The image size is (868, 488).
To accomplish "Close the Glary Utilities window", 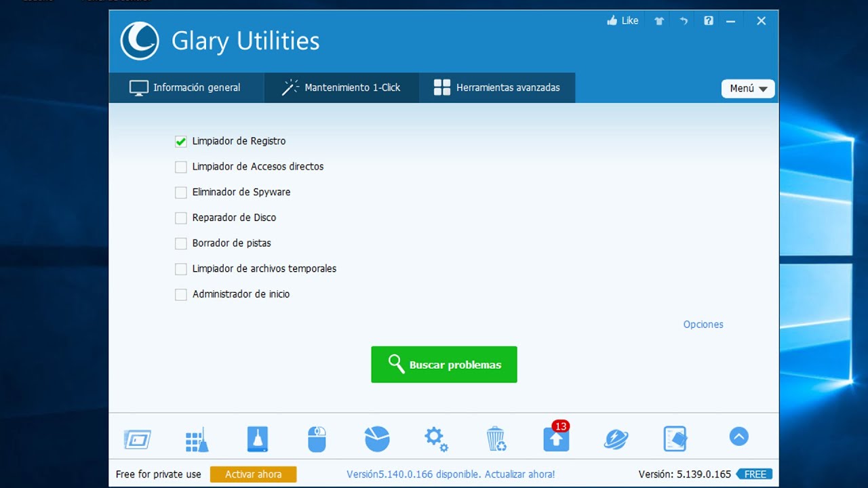I will pos(762,21).
